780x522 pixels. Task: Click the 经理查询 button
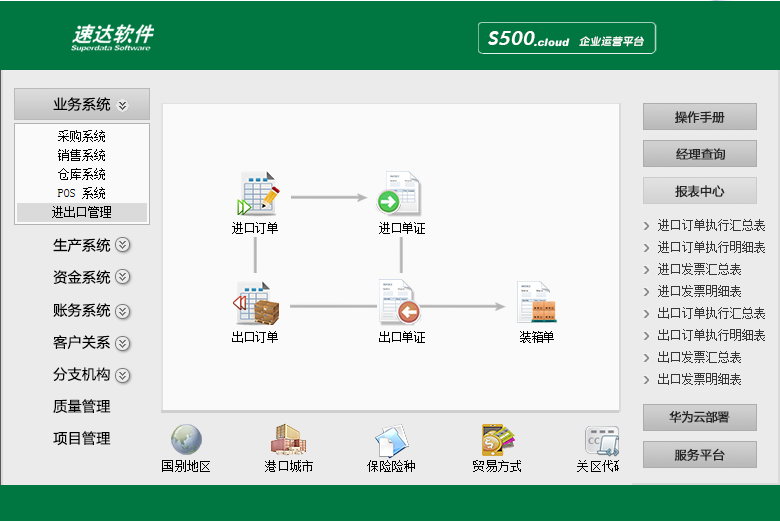click(699, 154)
